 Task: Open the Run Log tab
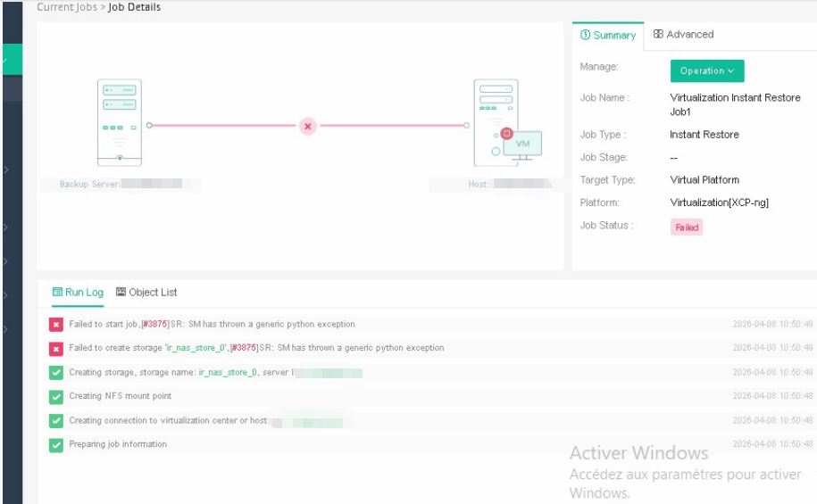tap(79, 292)
